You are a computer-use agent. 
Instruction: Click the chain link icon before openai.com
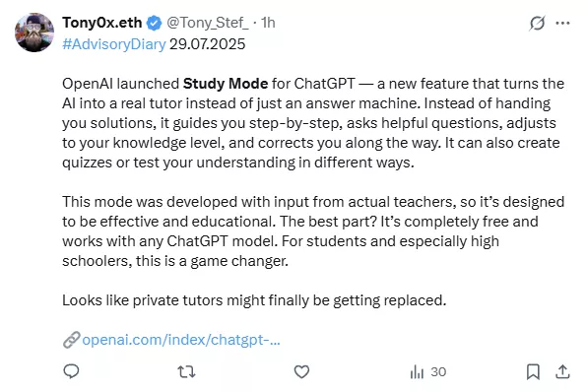(71, 340)
